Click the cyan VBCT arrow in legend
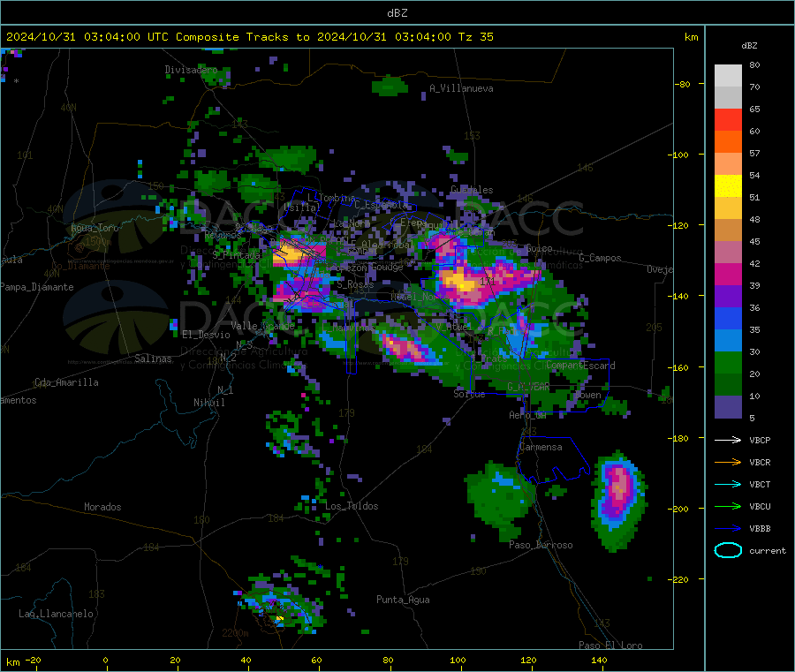The height and width of the screenshot is (672, 795). [728, 485]
